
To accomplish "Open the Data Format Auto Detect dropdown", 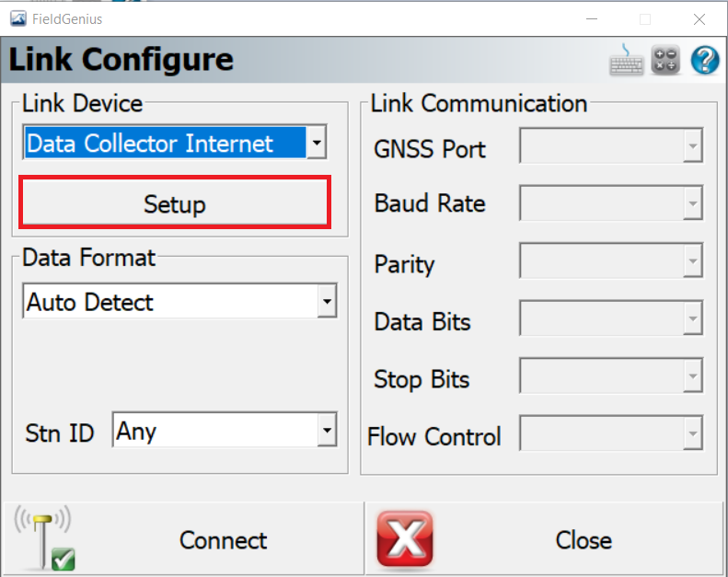I will point(179,301).
